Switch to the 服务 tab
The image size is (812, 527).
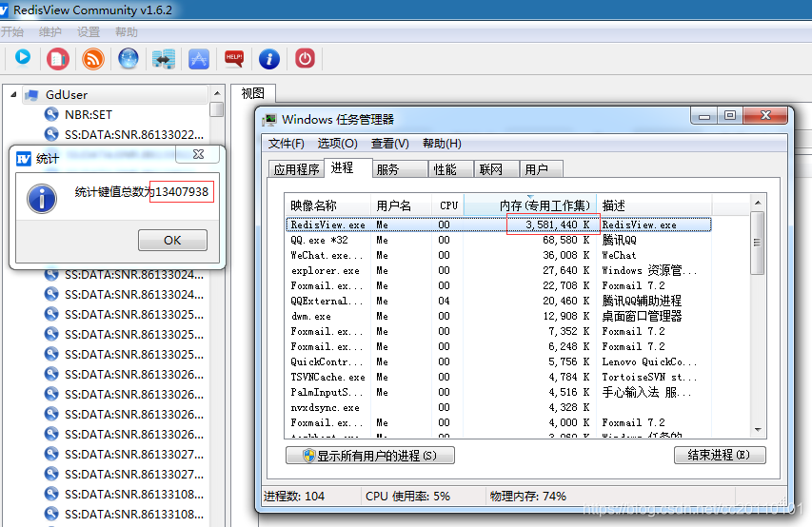pos(400,169)
